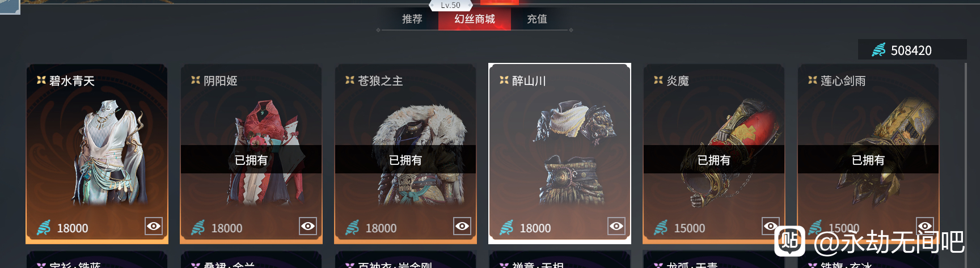Toggle the preview eye on 阴阳姬 card
This screenshot has height=268, width=980.
tap(308, 226)
